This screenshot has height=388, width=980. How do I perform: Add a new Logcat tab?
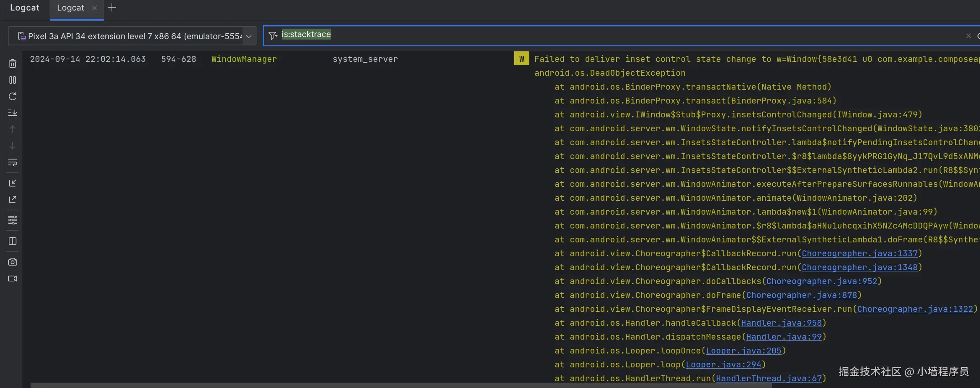tap(112, 8)
